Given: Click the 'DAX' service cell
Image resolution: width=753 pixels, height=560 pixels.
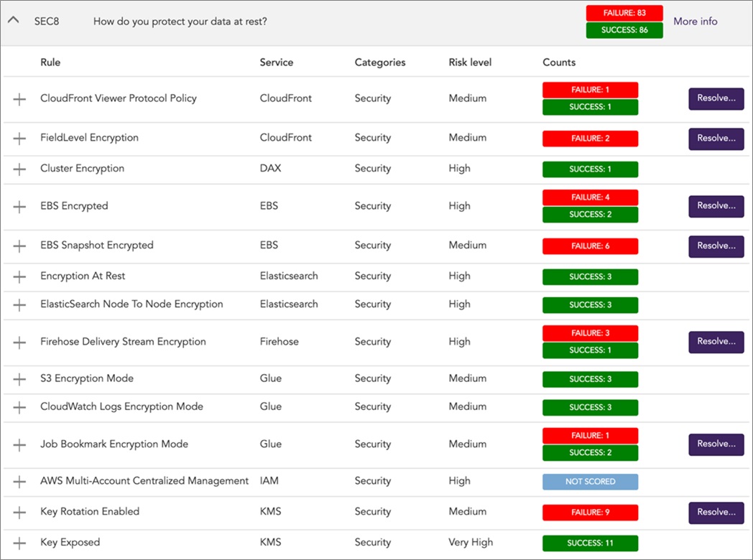Looking at the screenshot, I should pos(270,169).
